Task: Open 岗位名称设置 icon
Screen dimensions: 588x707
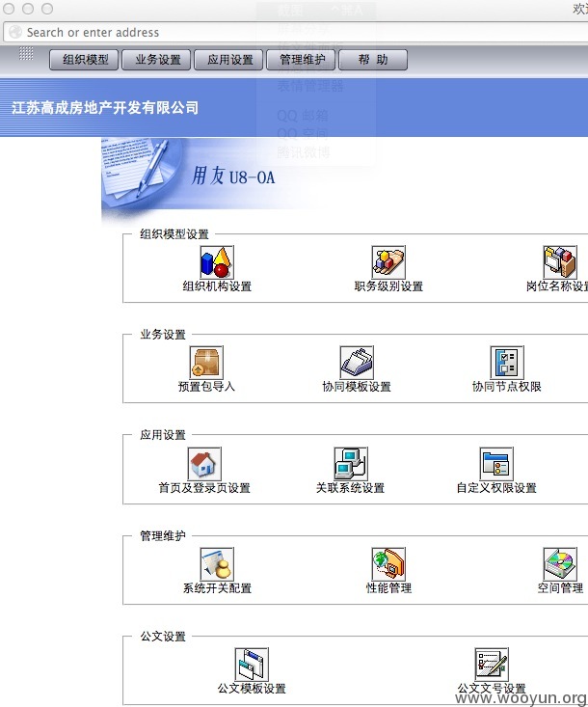Action: click(560, 262)
